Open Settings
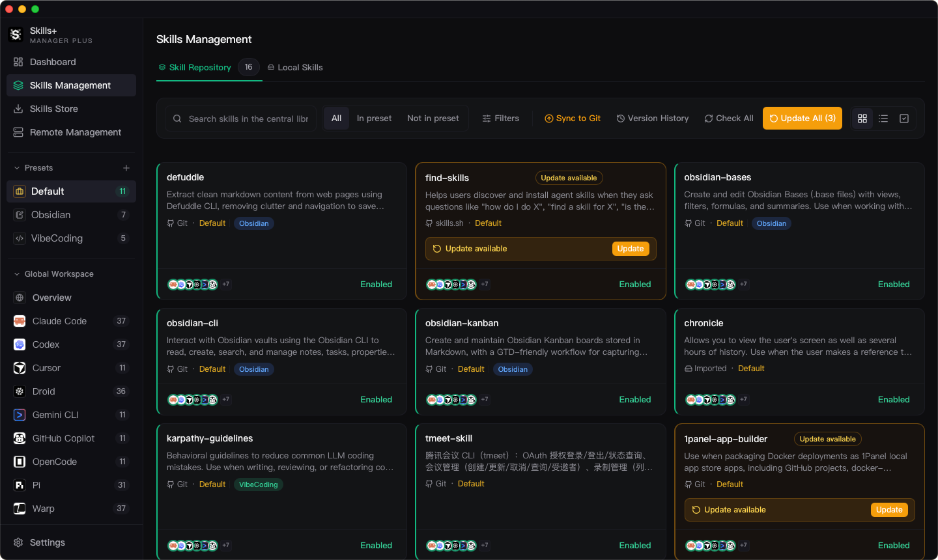938x560 pixels. tap(71, 542)
